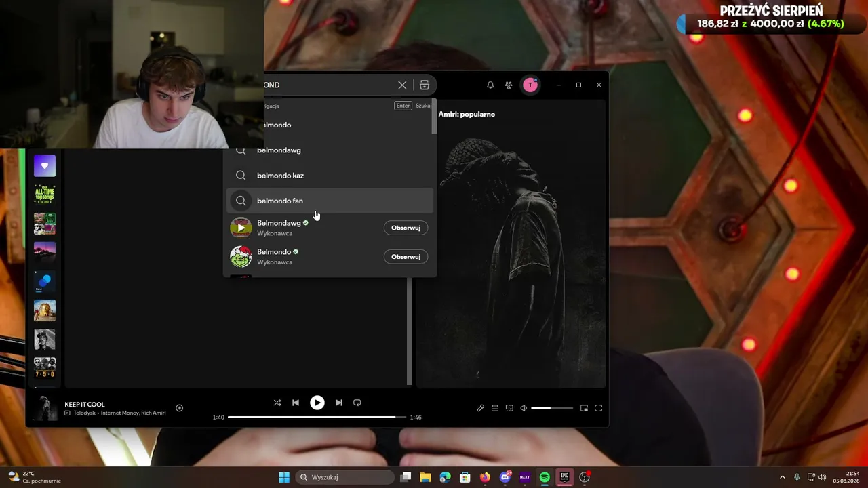868x488 pixels.
Task: Toggle repeat mode
Action: [357, 403]
